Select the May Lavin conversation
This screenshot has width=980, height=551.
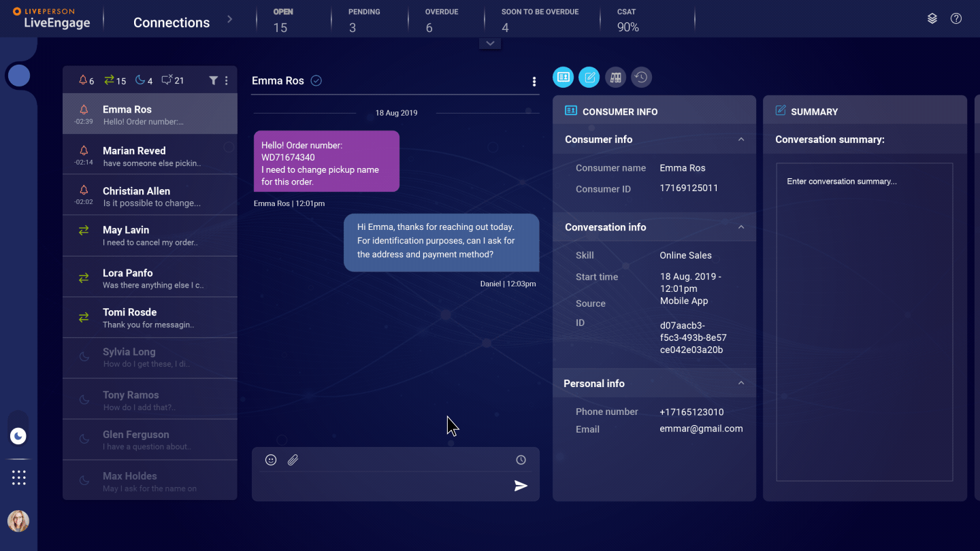tap(150, 236)
